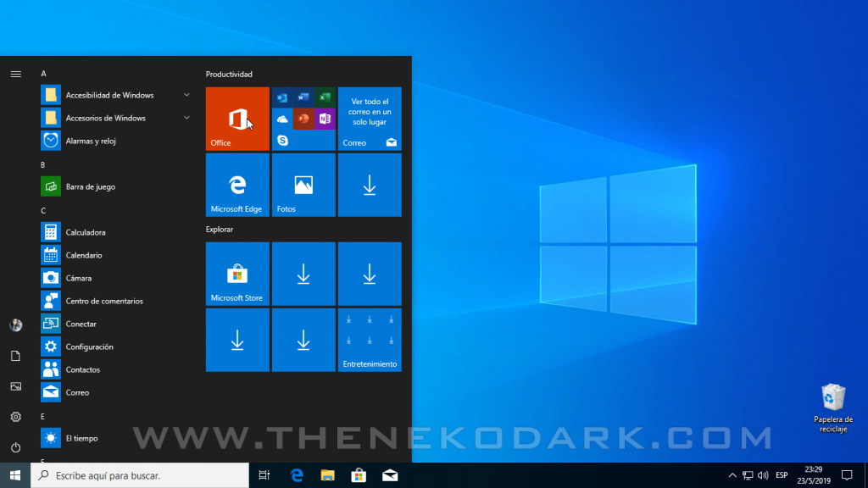Viewport: 868px width, 488px height.
Task: Open network status tray icon
Action: 748,475
